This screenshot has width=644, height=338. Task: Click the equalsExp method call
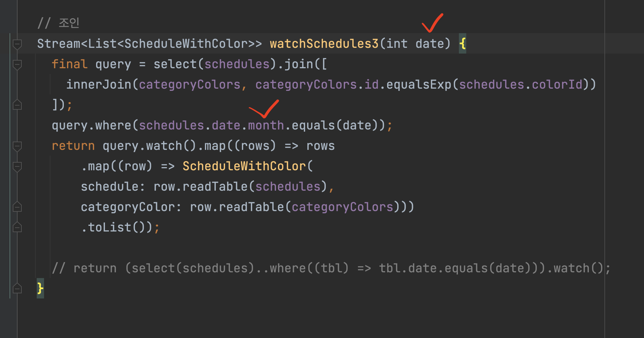(x=419, y=84)
